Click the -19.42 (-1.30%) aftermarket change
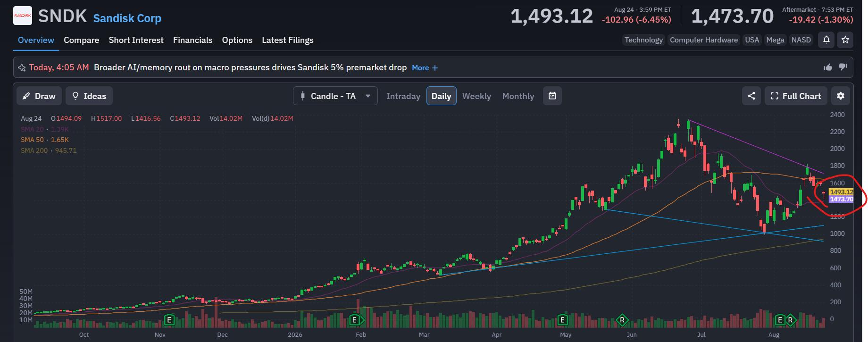Viewport: 868px width, 342px height. click(x=821, y=20)
